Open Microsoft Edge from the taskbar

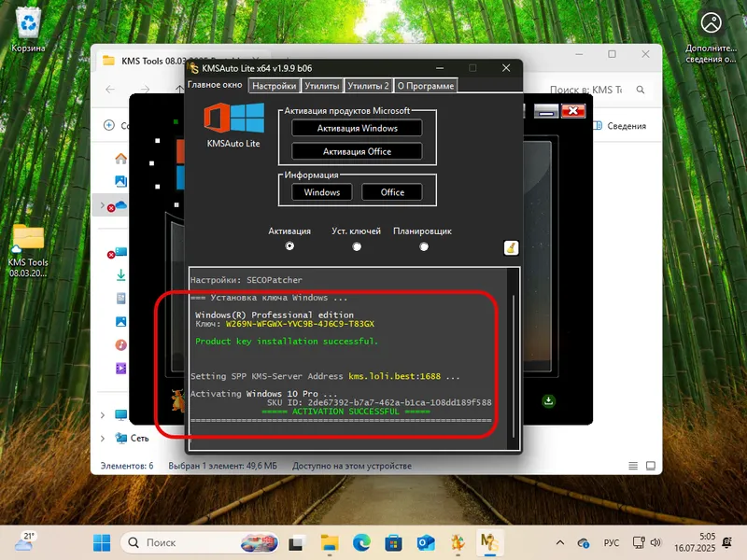(360, 542)
